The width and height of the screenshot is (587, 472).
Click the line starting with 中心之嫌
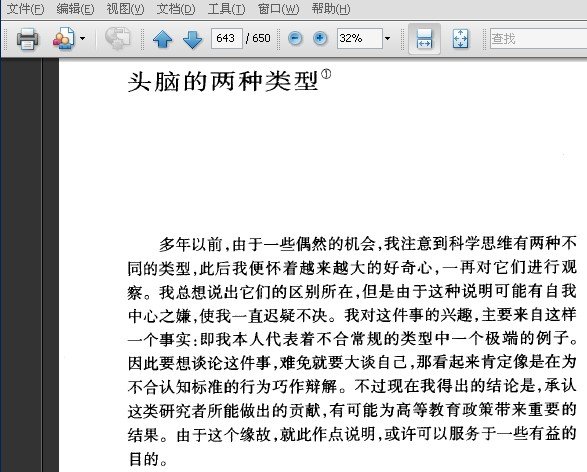point(352,316)
